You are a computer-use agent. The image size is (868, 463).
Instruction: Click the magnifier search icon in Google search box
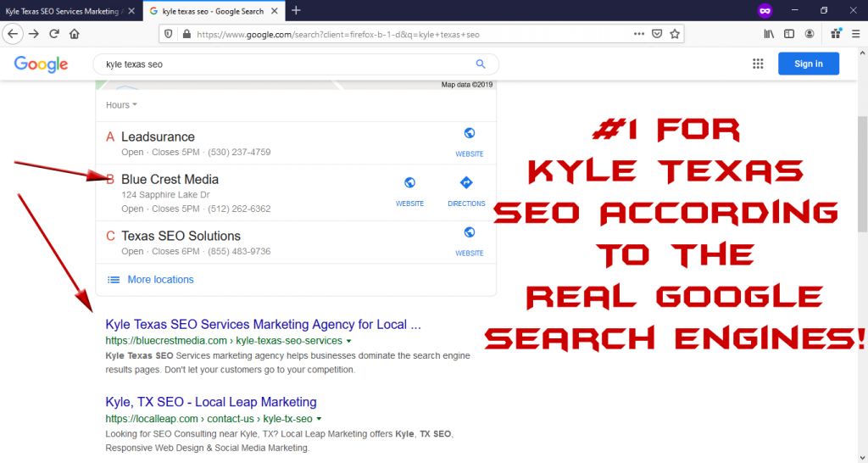[x=481, y=64]
